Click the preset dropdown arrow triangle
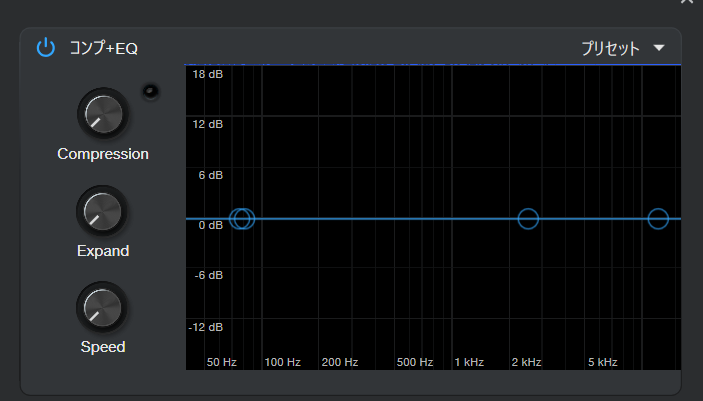The width and height of the screenshot is (703, 401). click(x=658, y=47)
